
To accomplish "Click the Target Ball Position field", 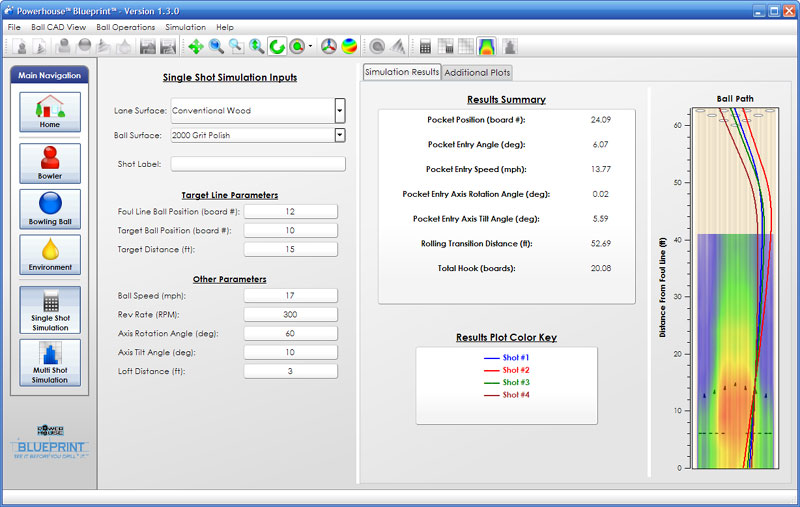I will point(290,230).
